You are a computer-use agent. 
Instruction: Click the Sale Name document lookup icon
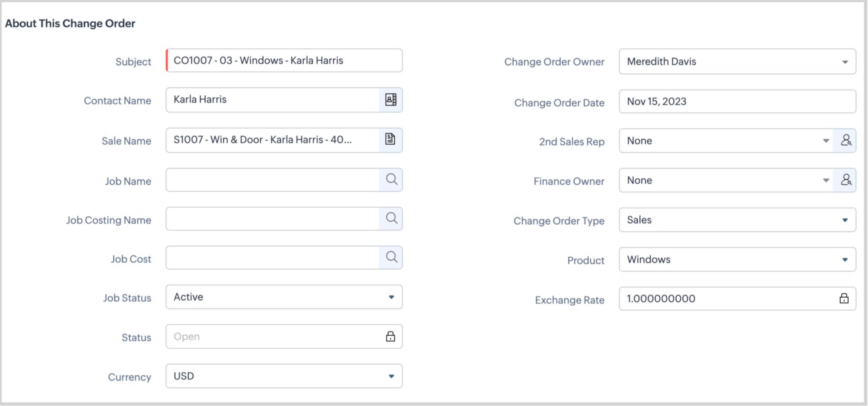click(390, 140)
